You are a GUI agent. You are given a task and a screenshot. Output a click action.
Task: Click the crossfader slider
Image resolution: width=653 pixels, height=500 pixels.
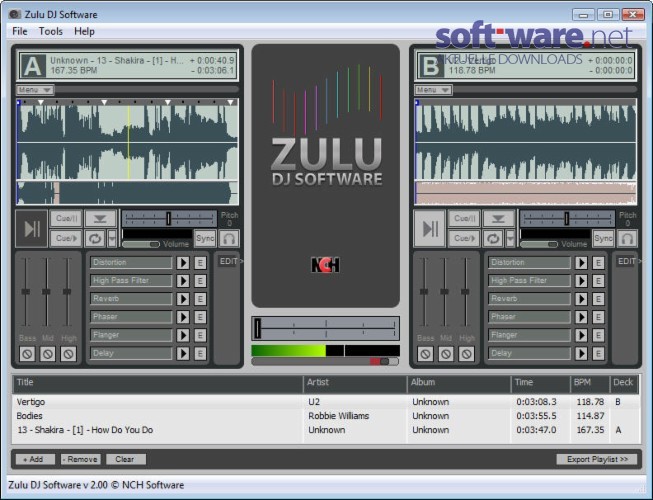tap(325, 328)
